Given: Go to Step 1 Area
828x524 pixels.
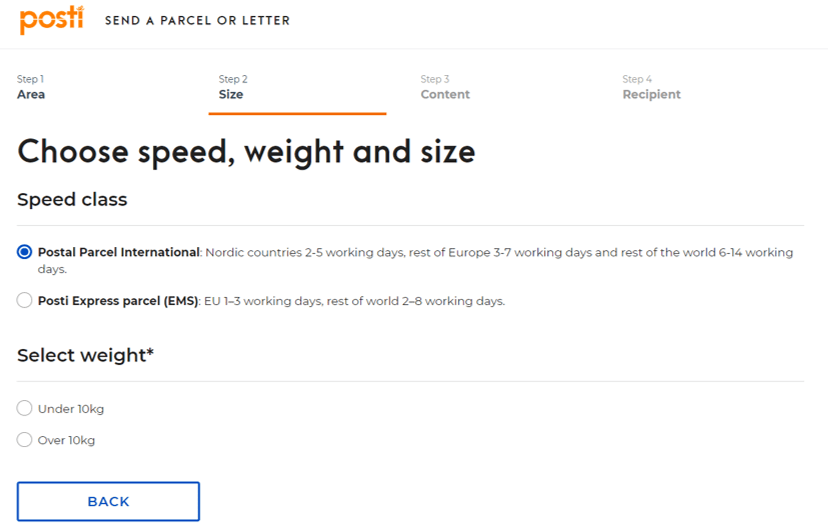Looking at the screenshot, I should (31, 87).
